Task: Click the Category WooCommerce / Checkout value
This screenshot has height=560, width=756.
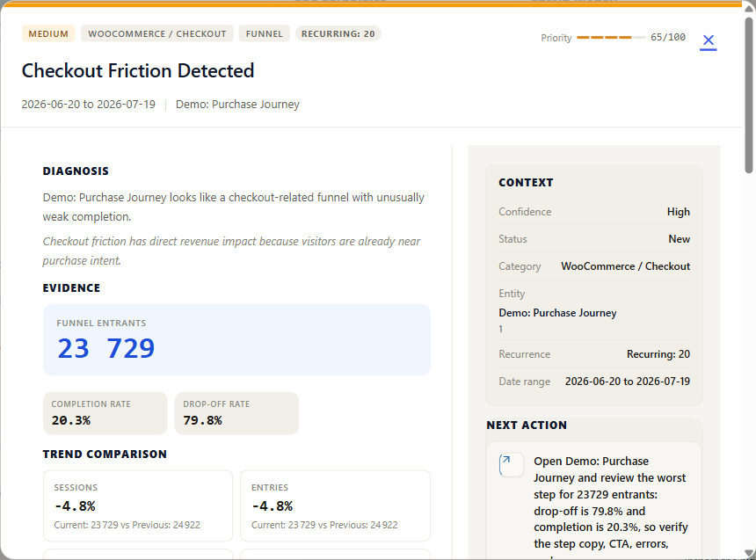Action: (625, 266)
